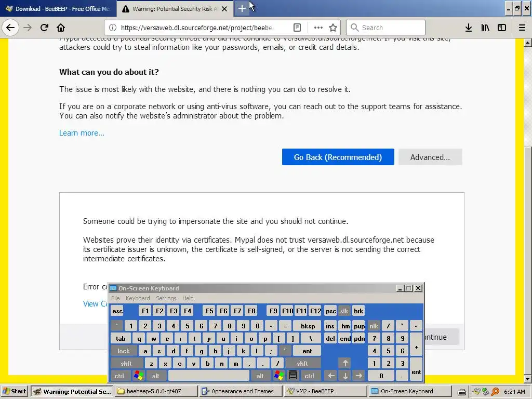This screenshot has width=532, height=399.
Task: Tap the up arrow key on on-screen keyboard
Action: [345, 363]
